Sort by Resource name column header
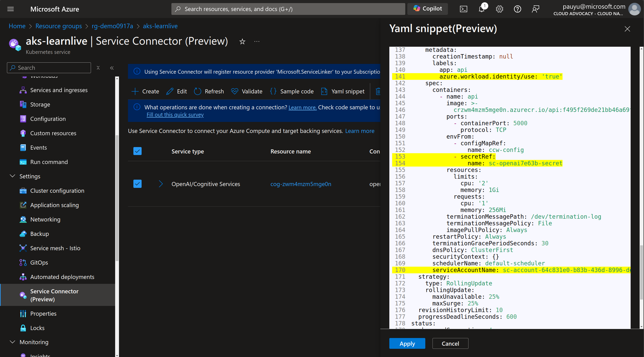This screenshot has width=644, height=357. pos(290,151)
